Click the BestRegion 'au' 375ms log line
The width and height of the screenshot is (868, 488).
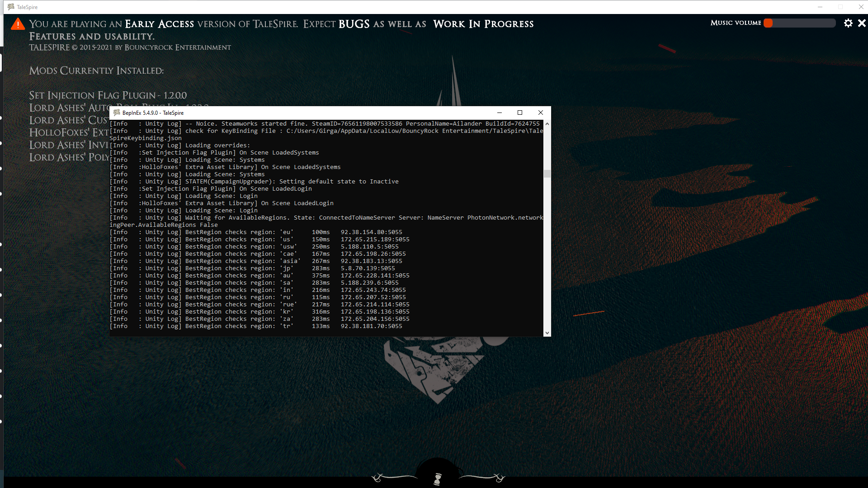click(259, 276)
